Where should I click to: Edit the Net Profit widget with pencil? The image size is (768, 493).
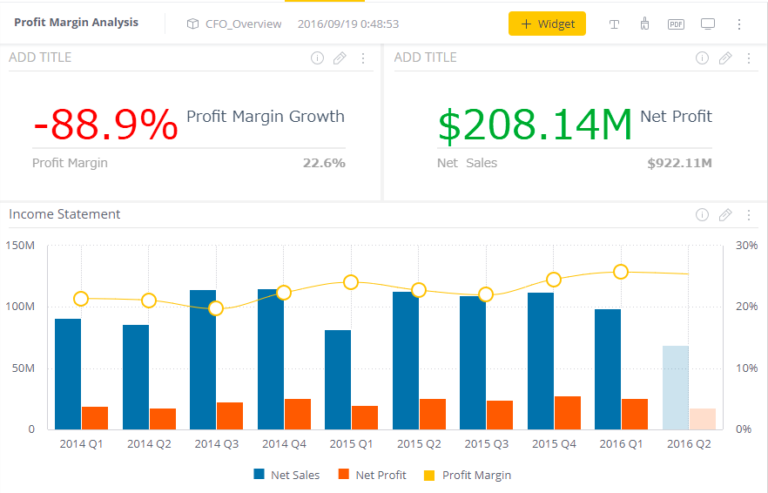[x=725, y=59]
